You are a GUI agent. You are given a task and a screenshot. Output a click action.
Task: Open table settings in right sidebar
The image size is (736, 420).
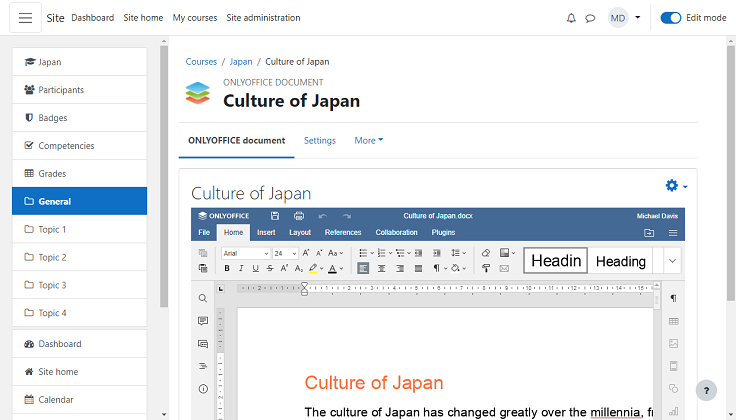point(673,321)
